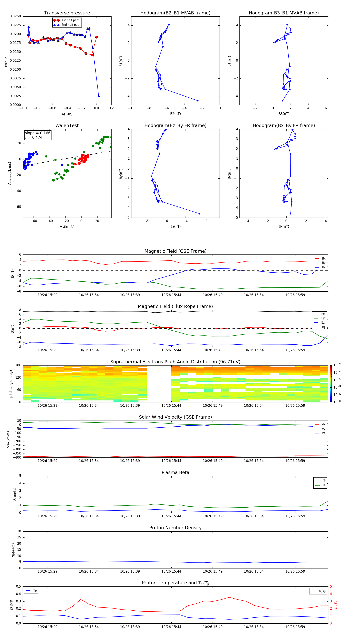Select the Bz' legend entry
Image resolution: width=351 pixels, height=644 pixels.
click(320, 323)
